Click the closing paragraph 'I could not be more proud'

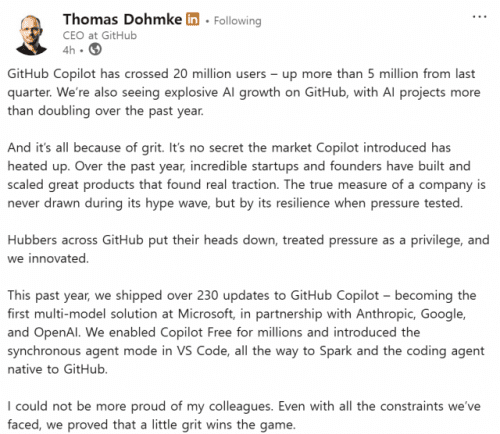244,415
